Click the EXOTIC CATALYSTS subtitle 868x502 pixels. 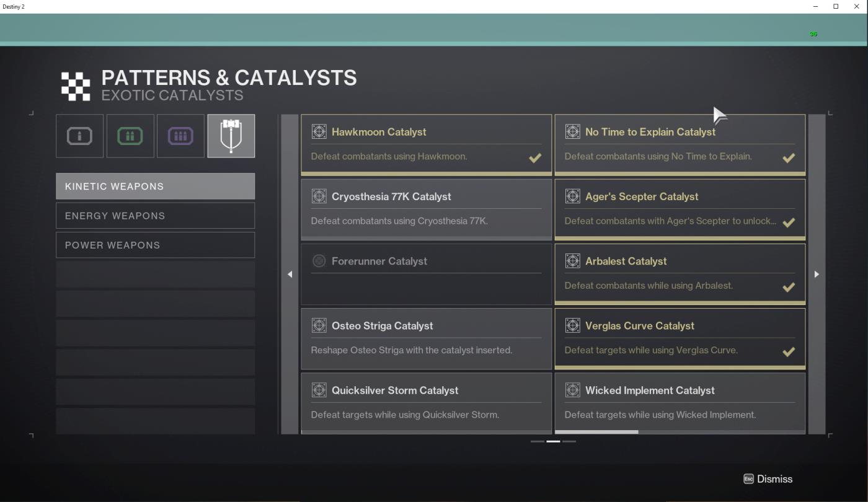click(x=172, y=95)
